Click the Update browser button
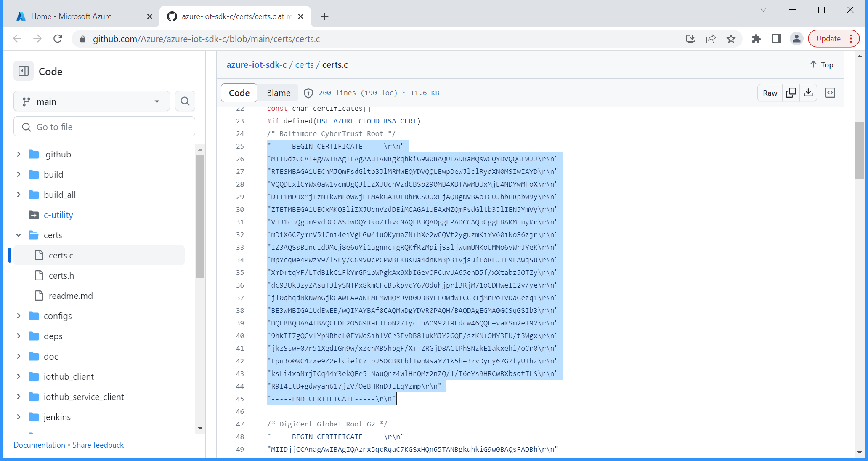 pyautogui.click(x=828, y=38)
